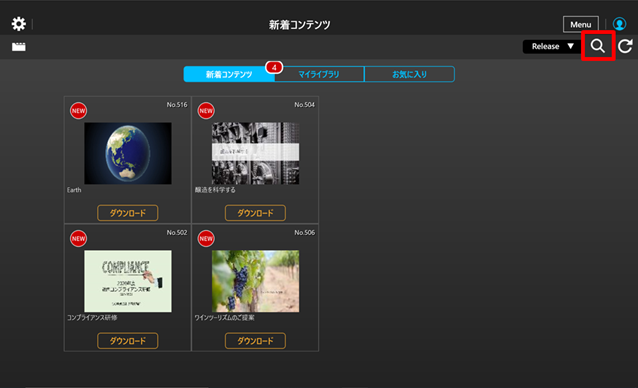Download the コンプライアンス研修 content
The image size is (638, 388).
(x=128, y=340)
